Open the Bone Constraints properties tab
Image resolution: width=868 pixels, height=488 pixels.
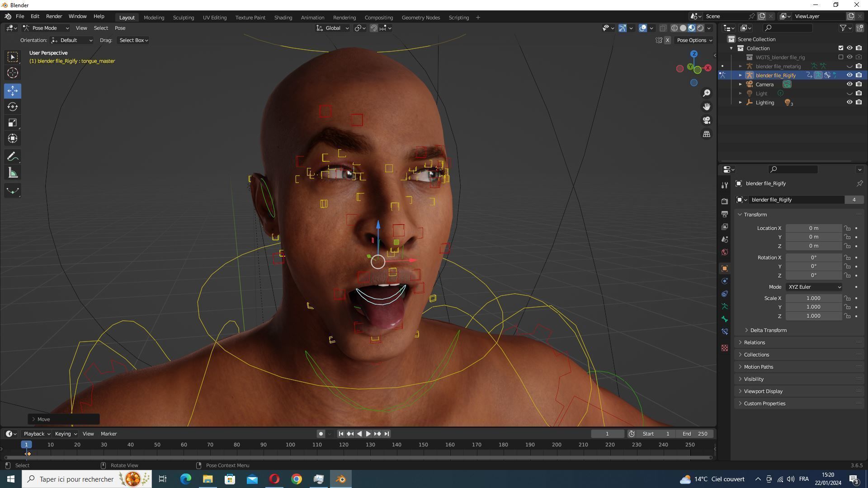click(x=725, y=332)
